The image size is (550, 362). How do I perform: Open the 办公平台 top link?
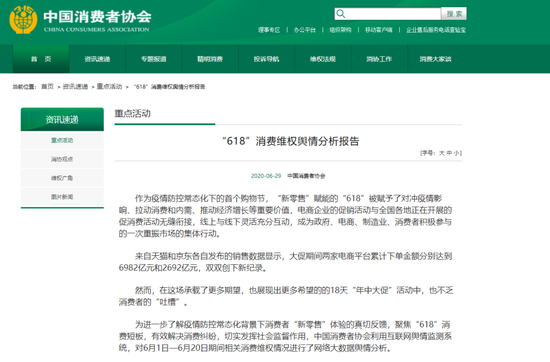pos(304,30)
